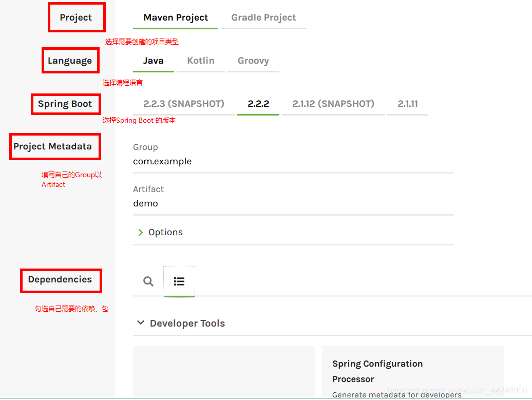Choose Kotlin as the language

201,61
